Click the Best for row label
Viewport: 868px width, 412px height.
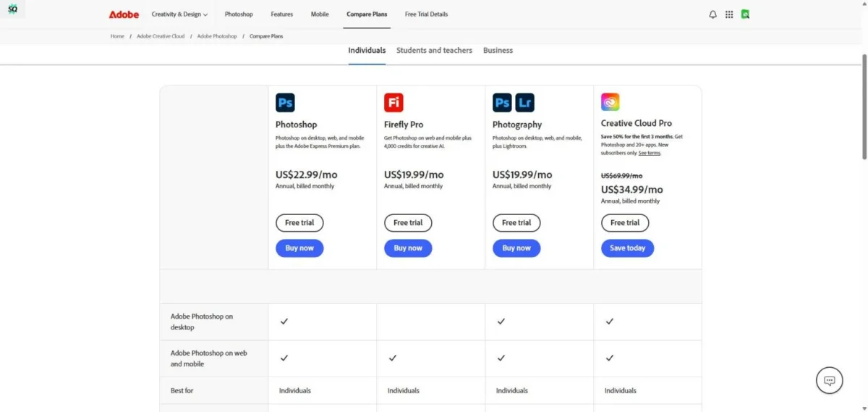(x=182, y=390)
